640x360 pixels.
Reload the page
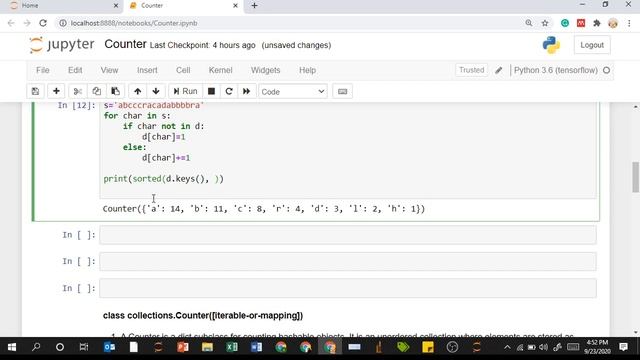pos(43,23)
